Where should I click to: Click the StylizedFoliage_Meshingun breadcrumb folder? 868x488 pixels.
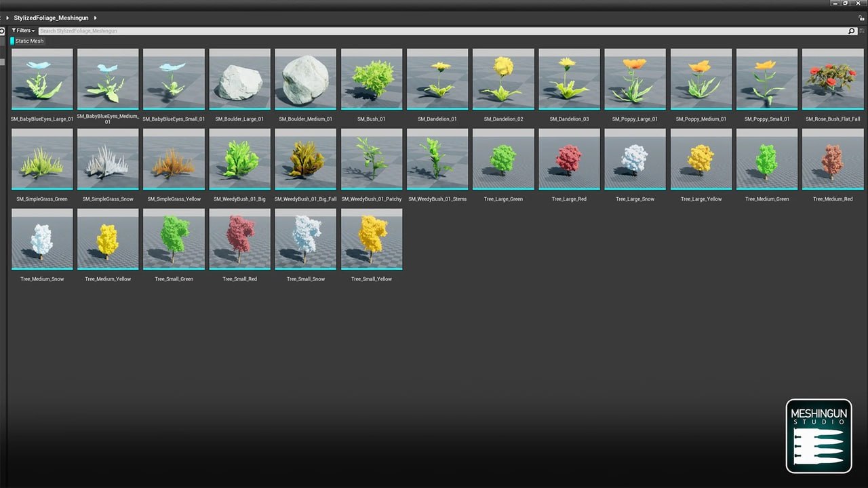(x=51, y=18)
